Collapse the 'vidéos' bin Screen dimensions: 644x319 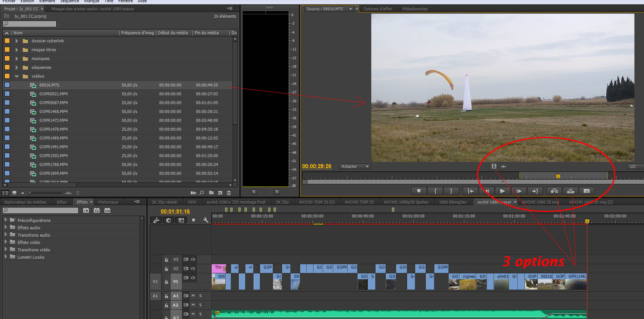click(17, 76)
